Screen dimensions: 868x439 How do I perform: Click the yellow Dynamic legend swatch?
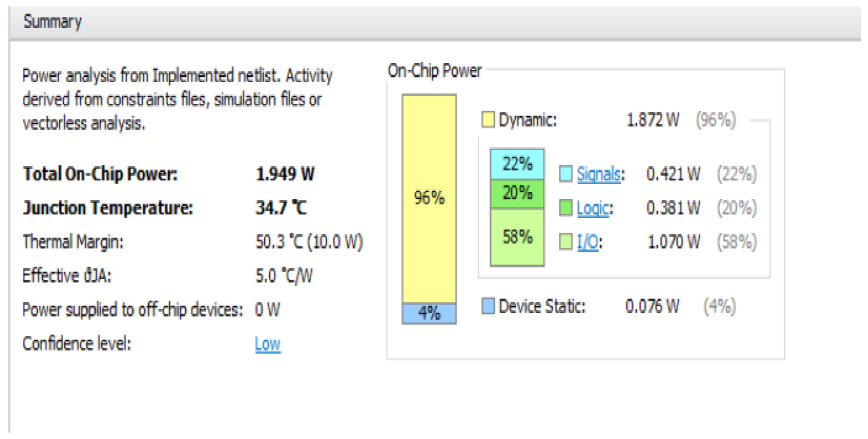[488, 120]
